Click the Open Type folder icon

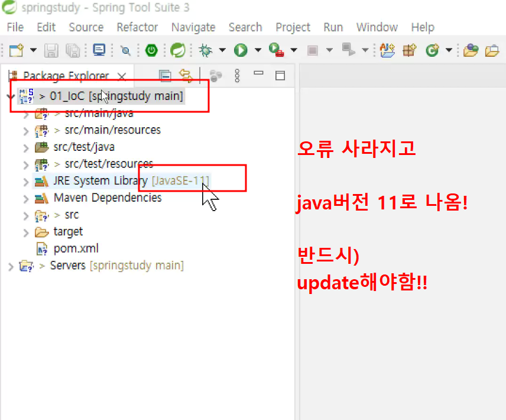[x=471, y=50]
